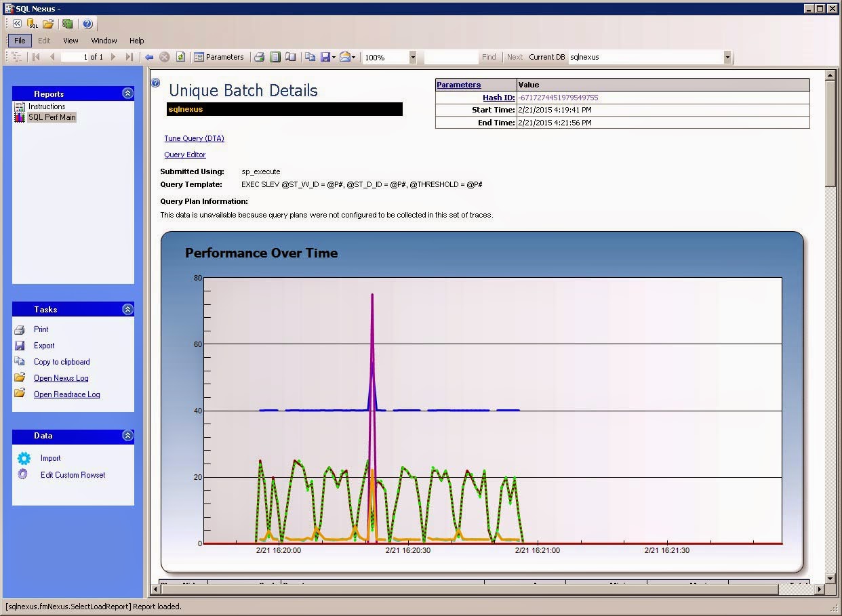
Task: Expand the Current DB sqlnexus dropdown
Action: coord(727,58)
